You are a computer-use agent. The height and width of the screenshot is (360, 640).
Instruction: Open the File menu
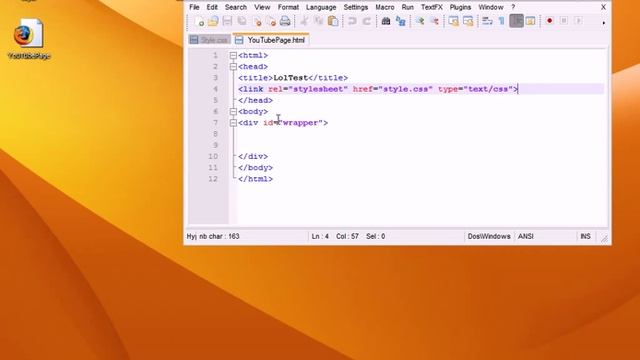pyautogui.click(x=194, y=7)
